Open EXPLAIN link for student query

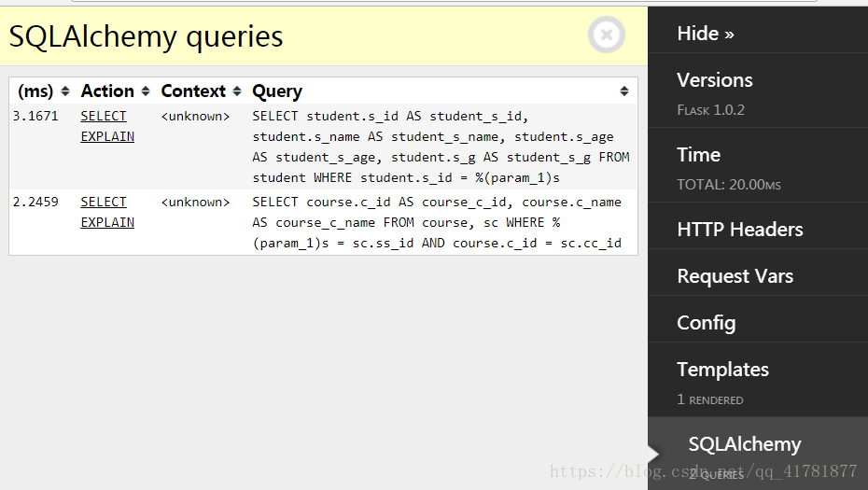107,137
